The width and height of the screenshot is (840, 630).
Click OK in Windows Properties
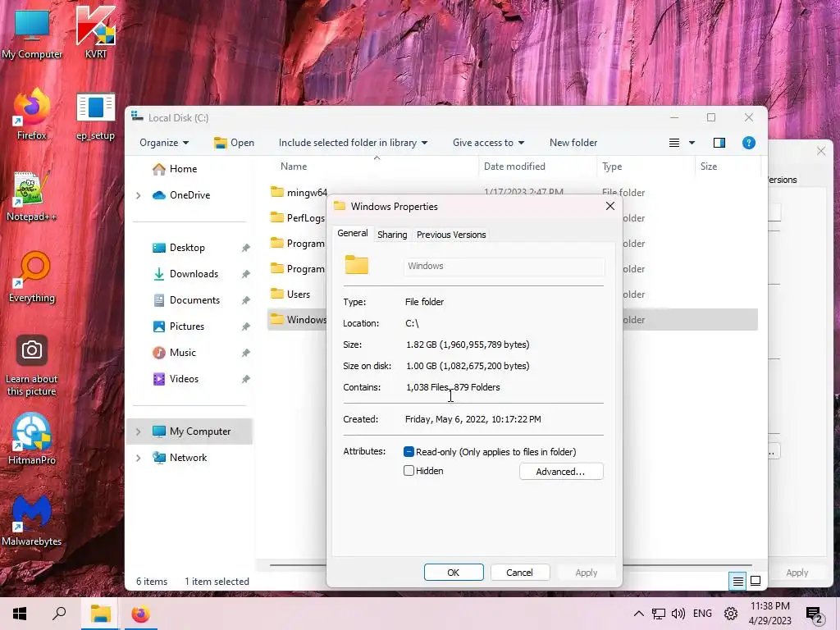click(x=453, y=572)
